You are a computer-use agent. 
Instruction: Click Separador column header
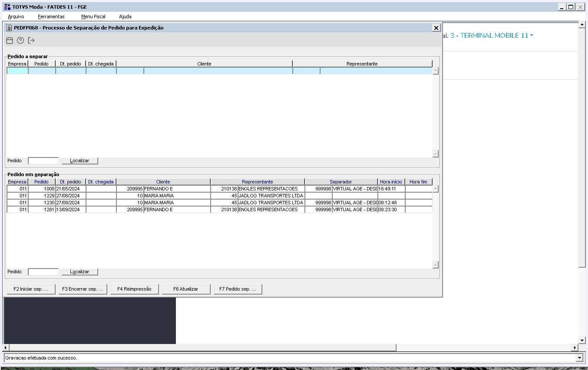point(341,182)
